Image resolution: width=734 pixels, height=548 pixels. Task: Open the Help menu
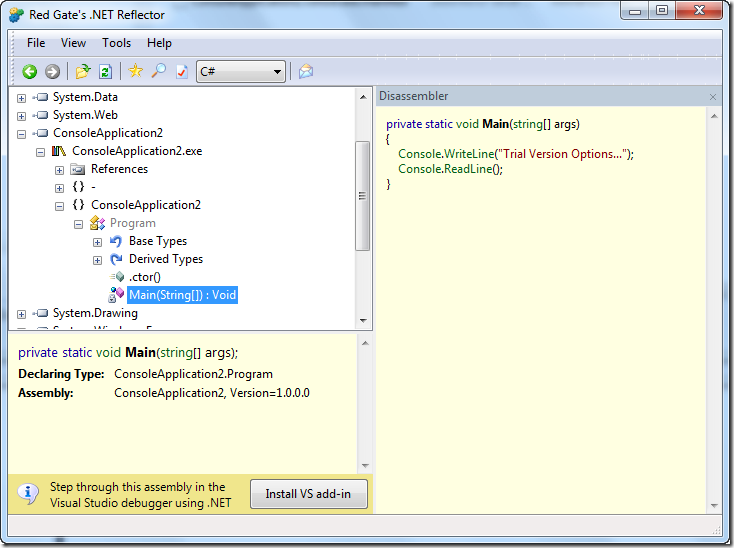point(159,43)
